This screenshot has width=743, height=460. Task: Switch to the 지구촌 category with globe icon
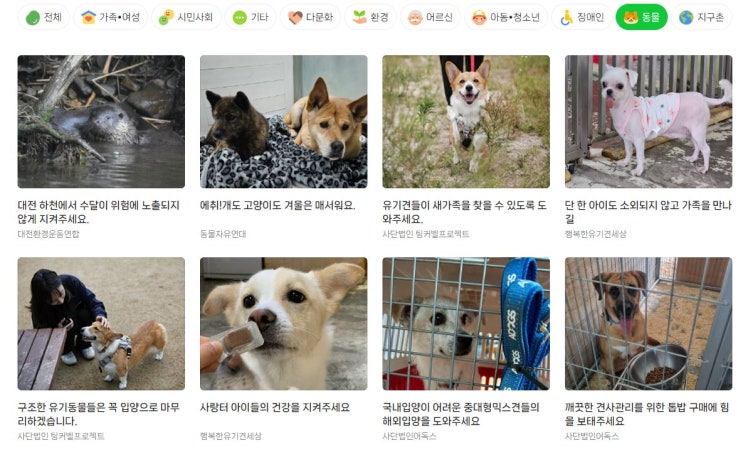pos(702,18)
